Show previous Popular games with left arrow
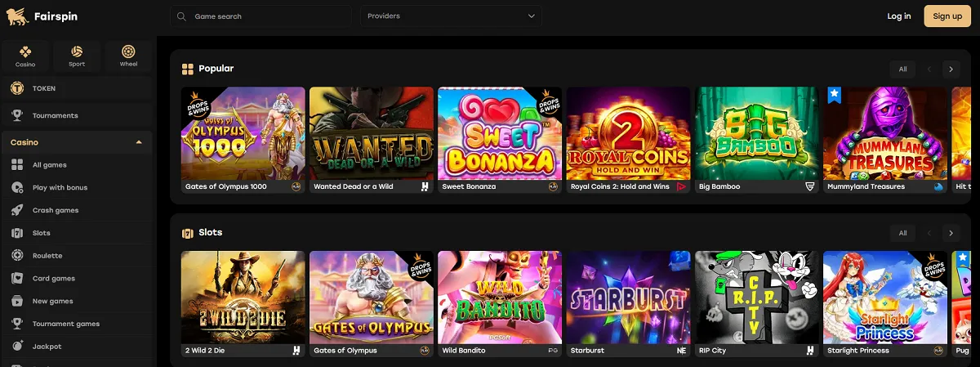The image size is (980, 367). click(x=929, y=69)
